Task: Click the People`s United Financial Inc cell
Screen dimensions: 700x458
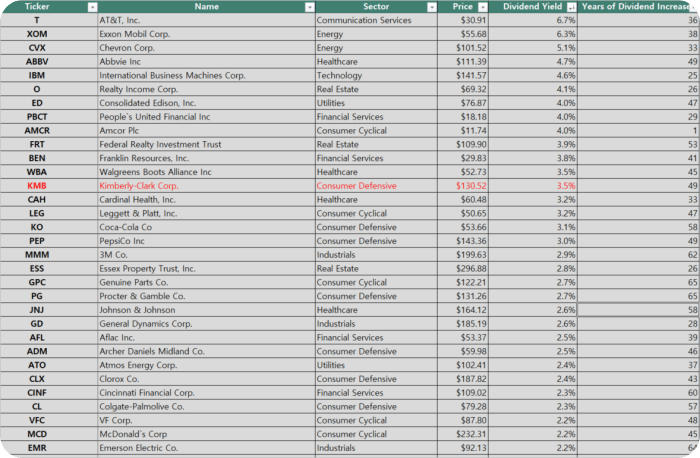Action: [206, 117]
